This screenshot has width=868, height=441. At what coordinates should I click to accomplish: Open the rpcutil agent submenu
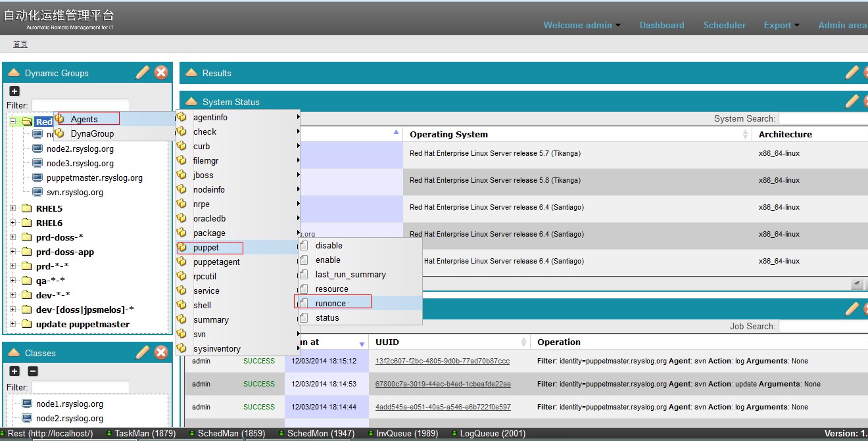[237, 276]
